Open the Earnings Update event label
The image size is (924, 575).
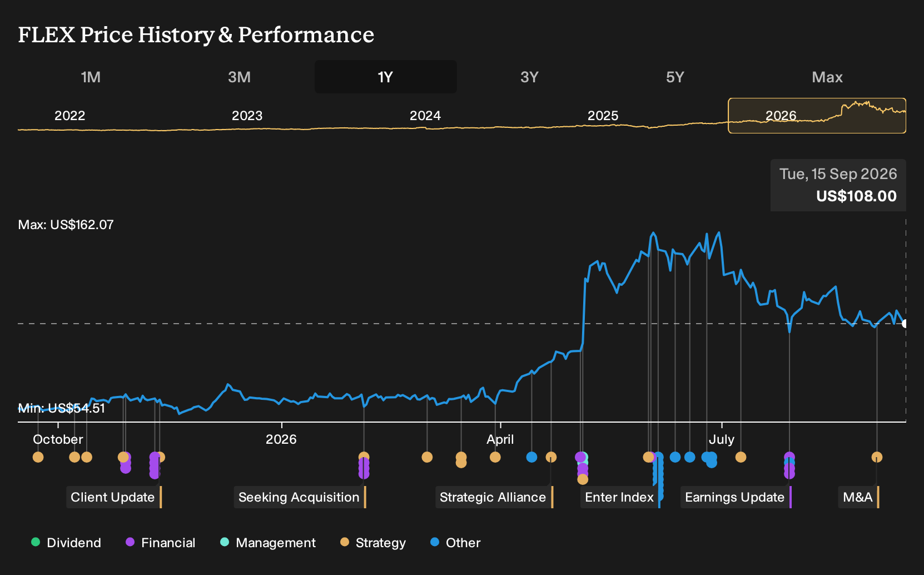tap(736, 497)
